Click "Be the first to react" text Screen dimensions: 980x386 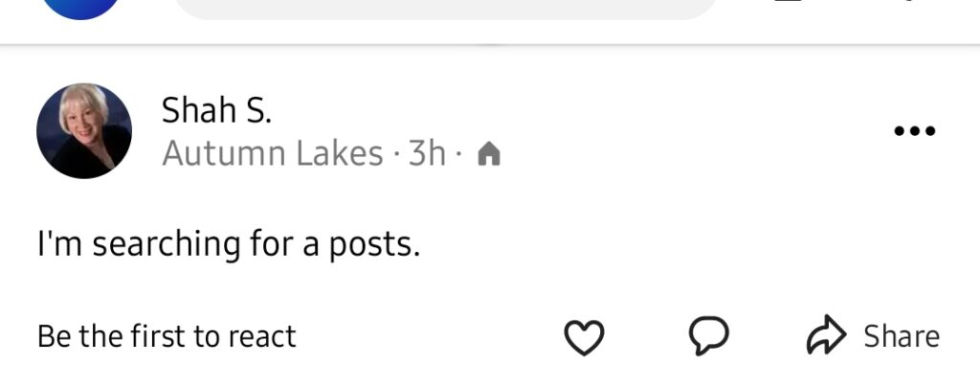pyautogui.click(x=167, y=336)
